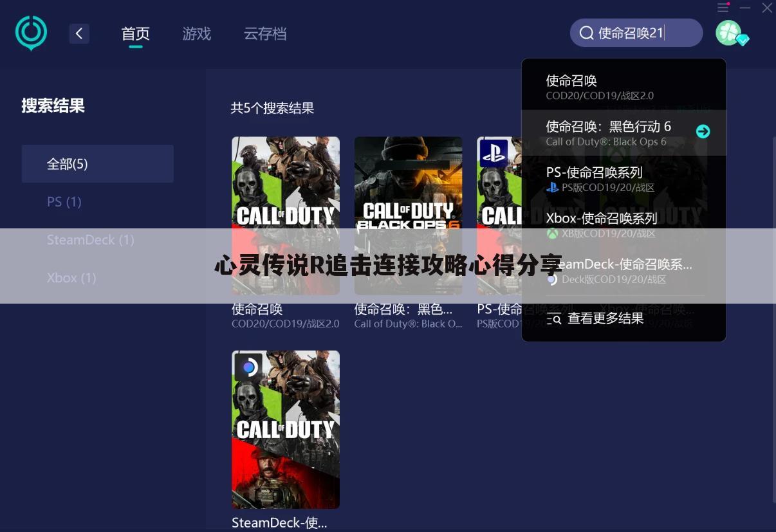Image resolution: width=776 pixels, height=532 pixels.
Task: Close the application window
Action: [x=767, y=8]
